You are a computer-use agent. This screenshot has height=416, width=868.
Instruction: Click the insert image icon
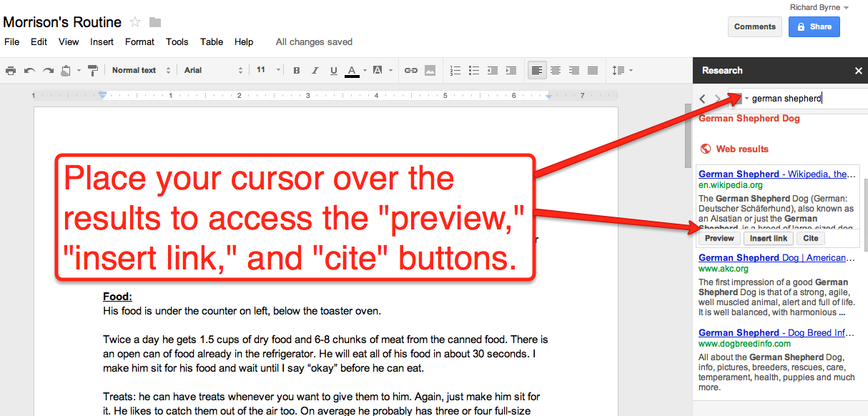[x=430, y=70]
